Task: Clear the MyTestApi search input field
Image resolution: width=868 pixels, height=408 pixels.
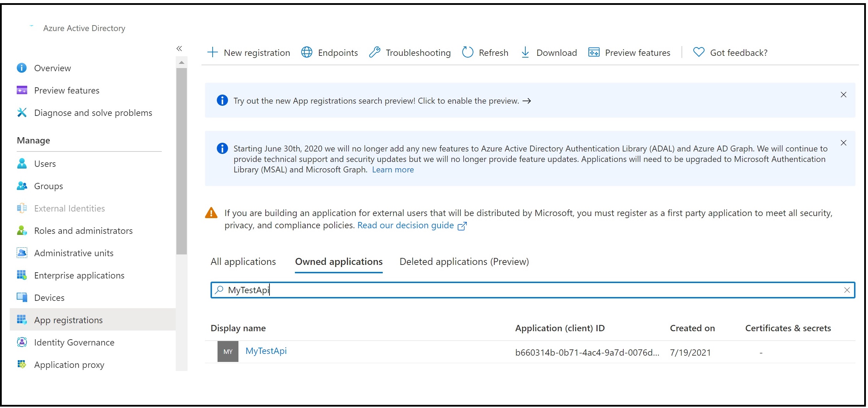Action: click(x=846, y=290)
